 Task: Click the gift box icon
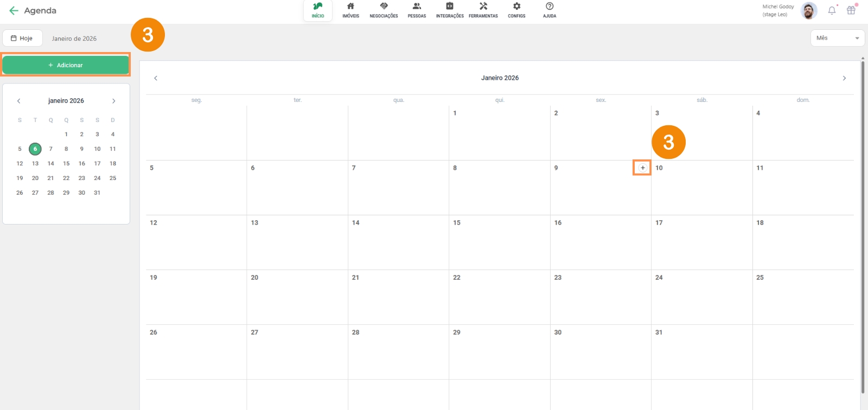pos(851,10)
